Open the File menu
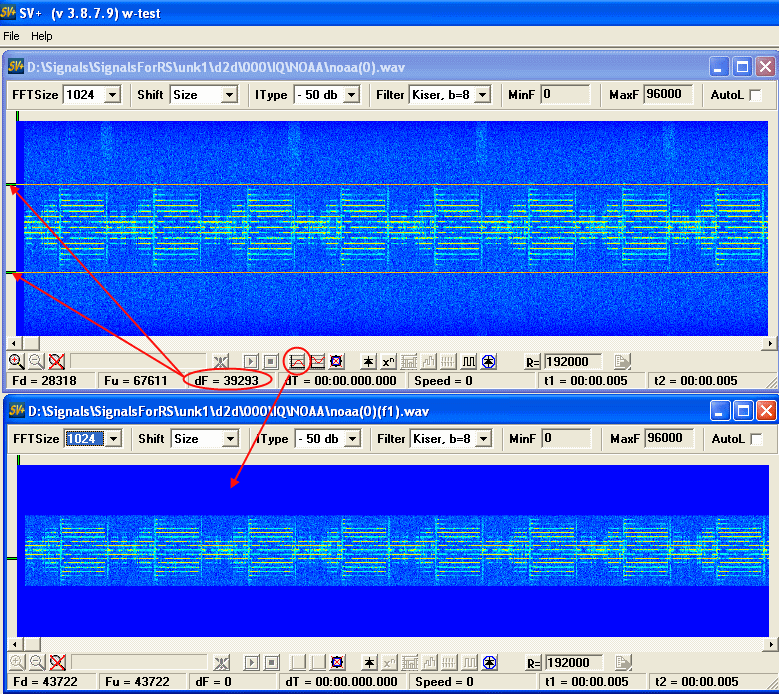Viewport: 779px width, 694px height. [x=12, y=36]
